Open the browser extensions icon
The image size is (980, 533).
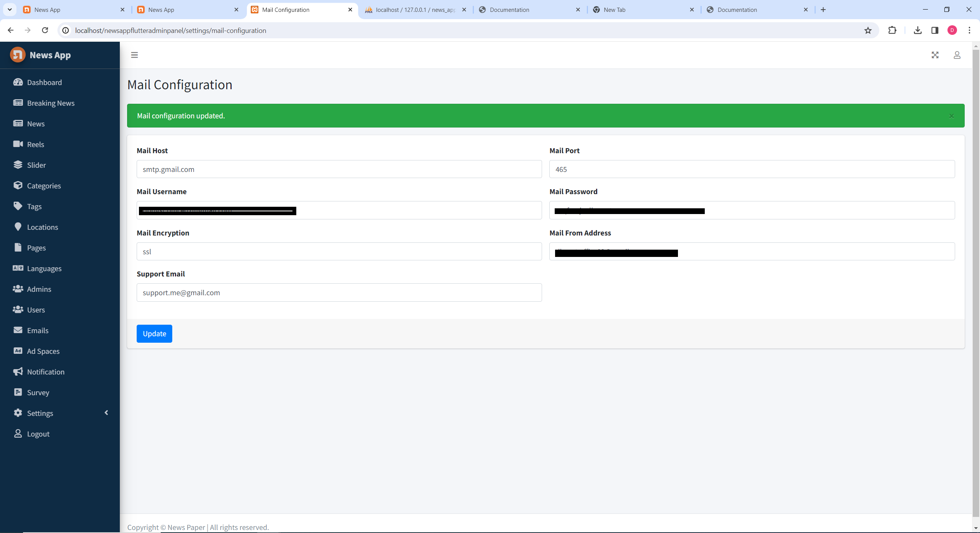tap(892, 30)
